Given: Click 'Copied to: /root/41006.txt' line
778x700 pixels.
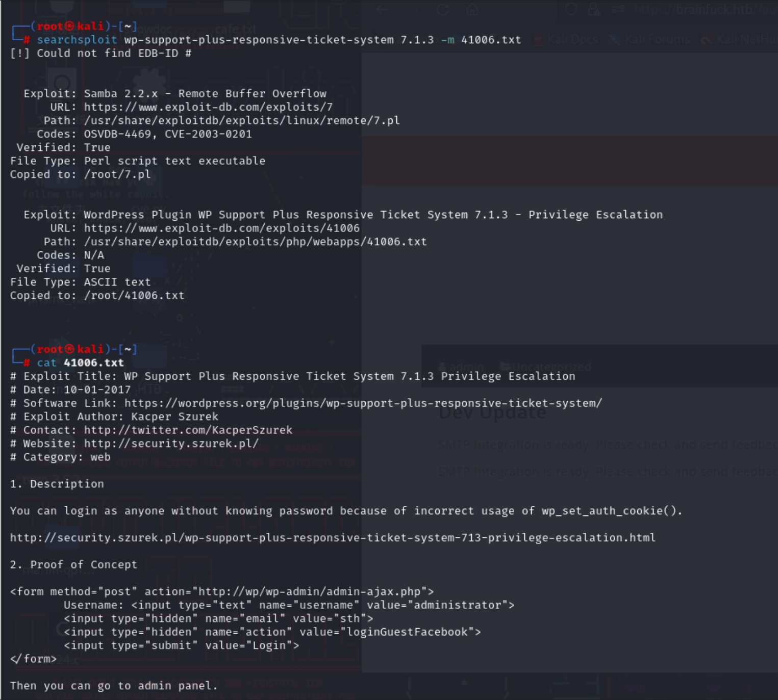Looking at the screenshot, I should (x=97, y=295).
